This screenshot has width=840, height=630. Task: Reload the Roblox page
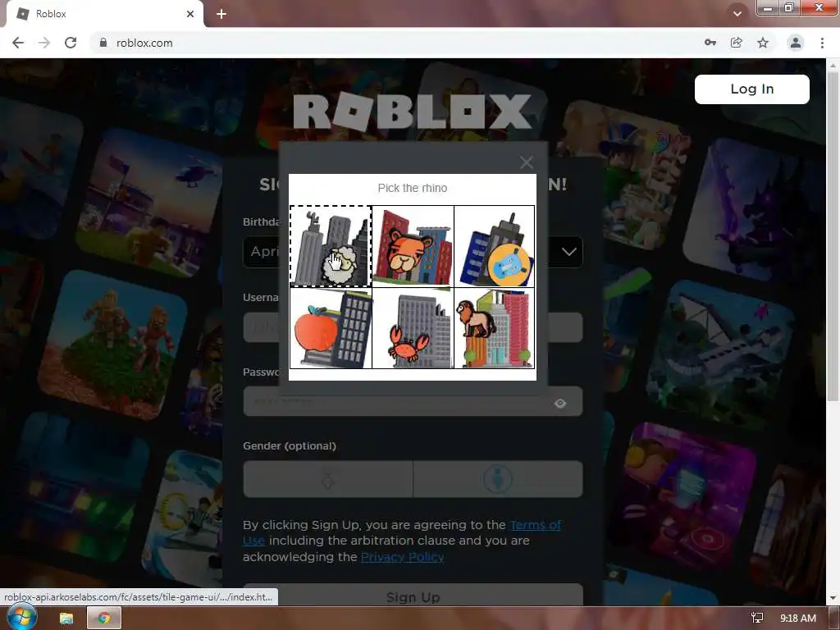click(71, 43)
